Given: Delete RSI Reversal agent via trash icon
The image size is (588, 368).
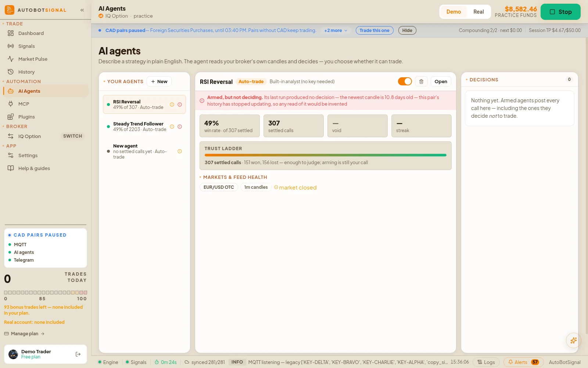Looking at the screenshot, I should coord(422,82).
